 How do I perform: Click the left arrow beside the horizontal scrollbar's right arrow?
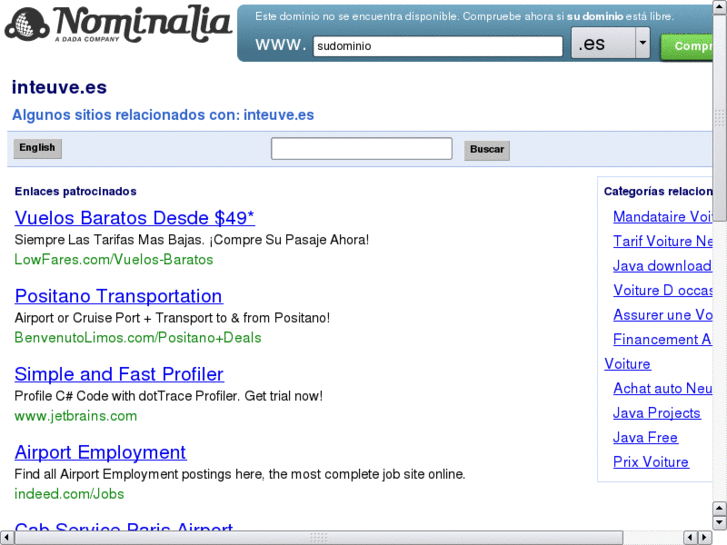coord(691,538)
